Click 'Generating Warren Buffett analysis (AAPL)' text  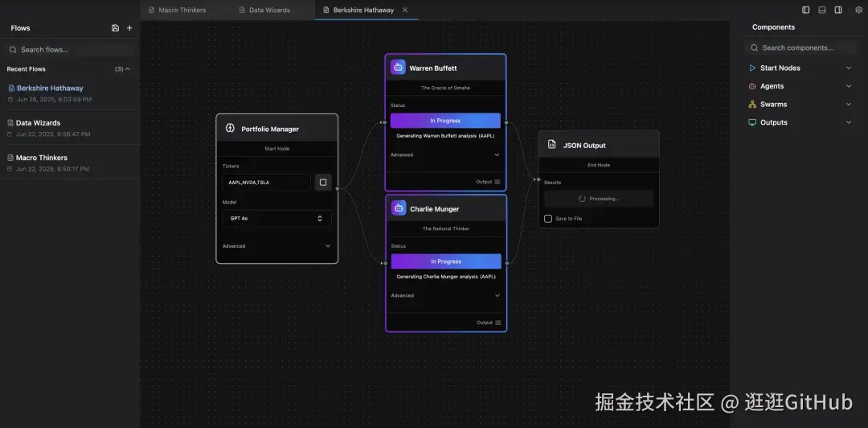(x=445, y=135)
